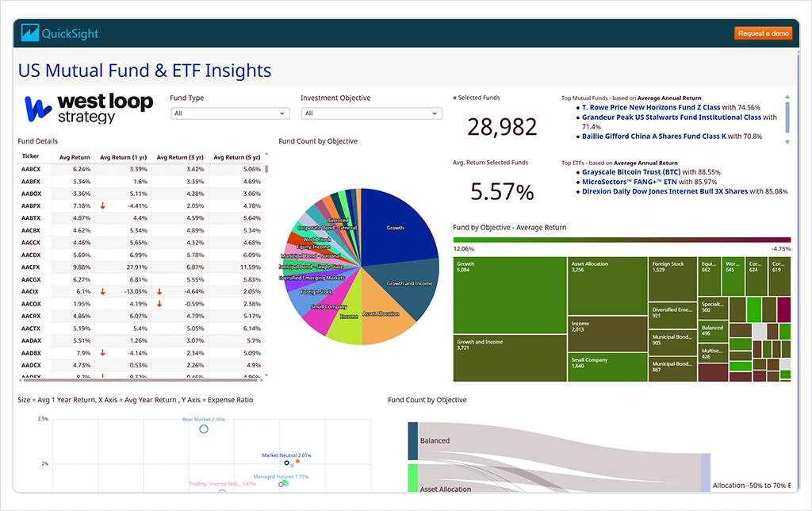Click the Market Neutral bubble marker
The height and width of the screenshot is (511, 812).
pyautogui.click(x=287, y=463)
